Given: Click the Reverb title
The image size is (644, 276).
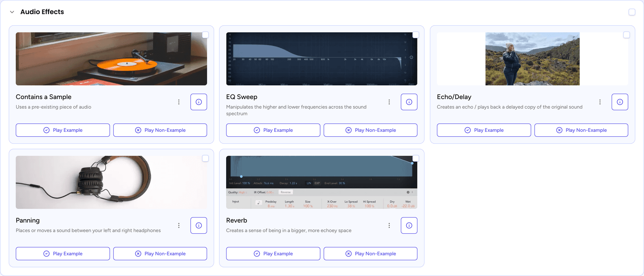Looking at the screenshot, I should [237, 220].
